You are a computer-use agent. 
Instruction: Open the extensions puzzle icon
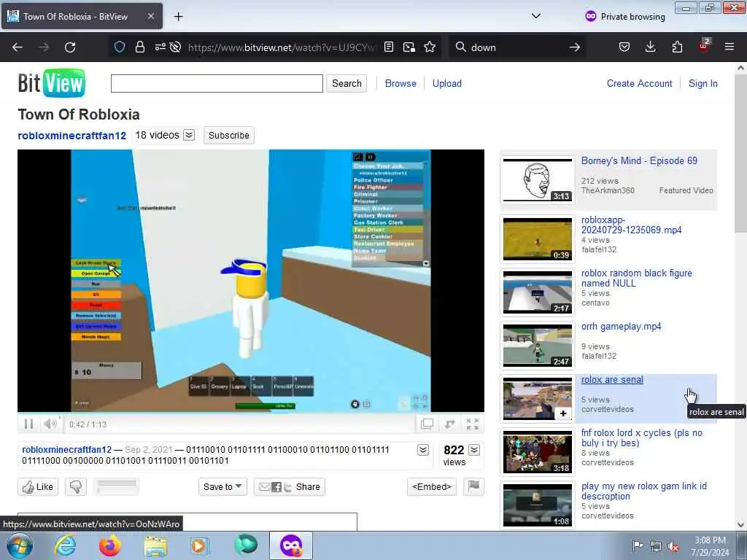click(677, 47)
